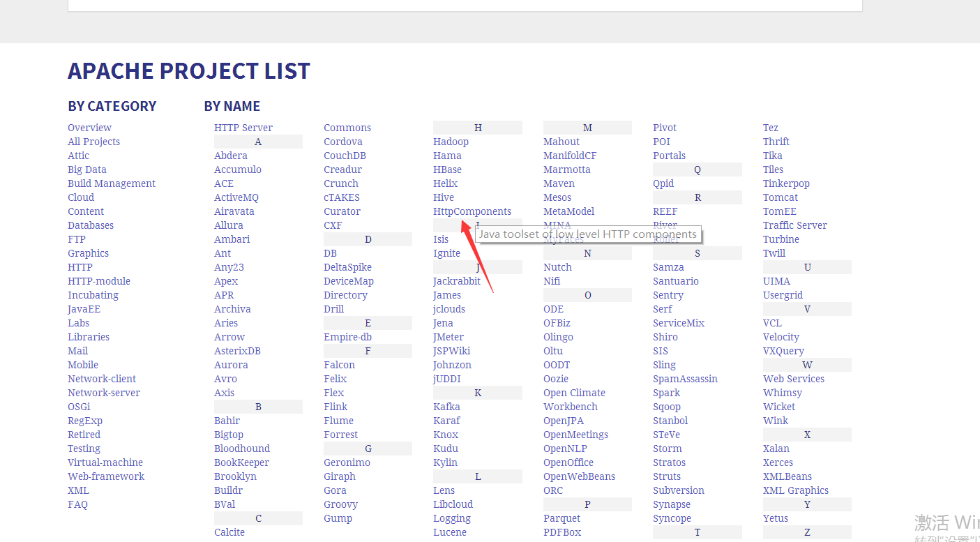980x542 pixels.
Task: Click the SpamAssassin project link
Action: point(685,379)
